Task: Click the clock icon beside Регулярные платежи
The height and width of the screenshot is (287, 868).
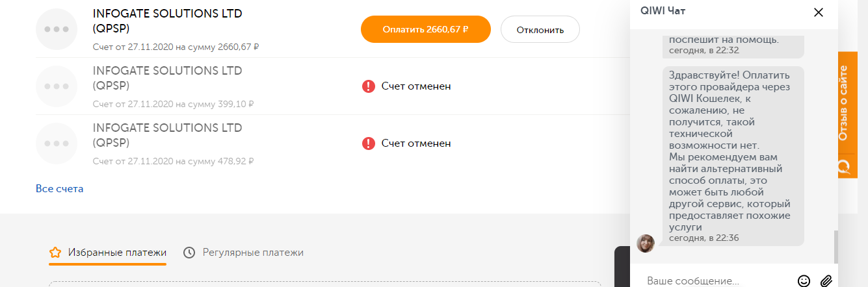Action: (x=189, y=253)
